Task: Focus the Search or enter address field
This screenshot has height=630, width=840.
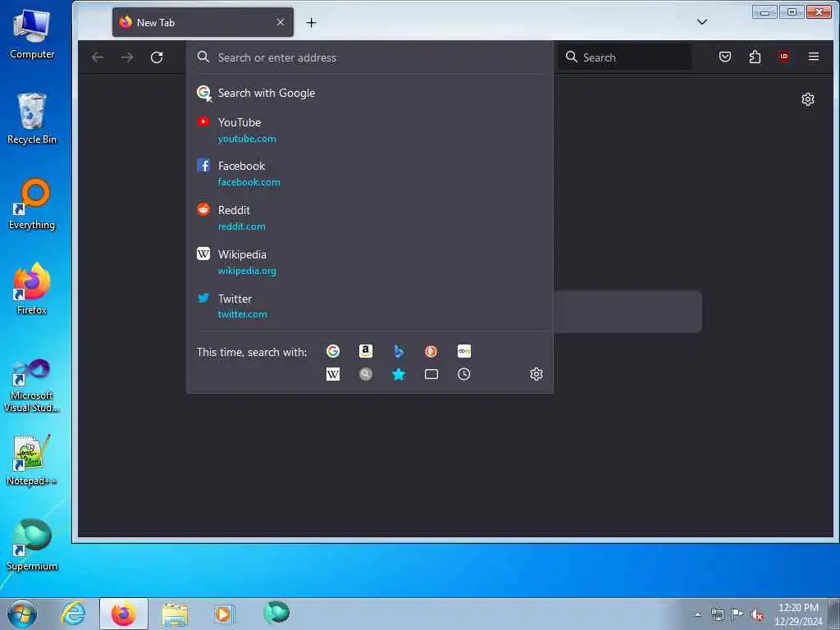Action: click(370, 57)
